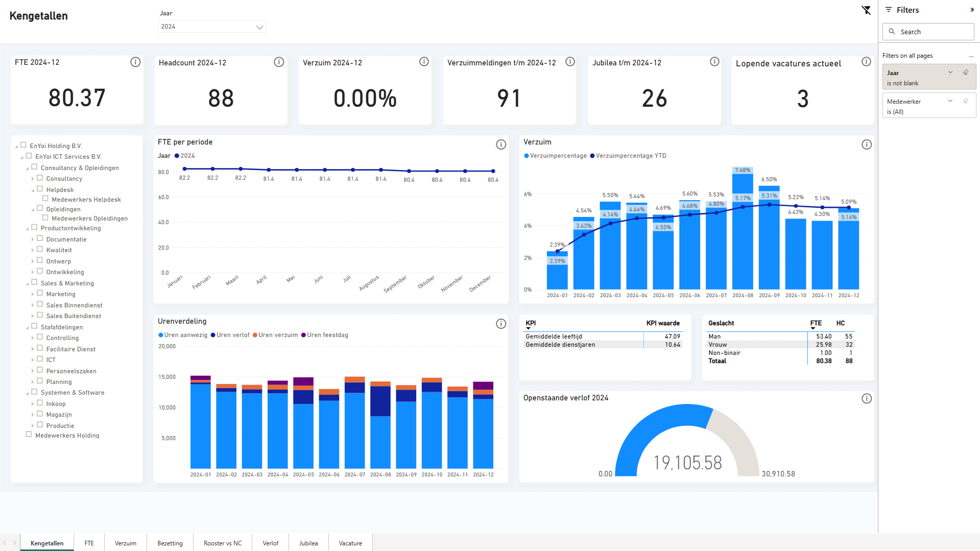980x551 pixels.
Task: Open info icon of Verzuim chart
Action: tap(866, 145)
